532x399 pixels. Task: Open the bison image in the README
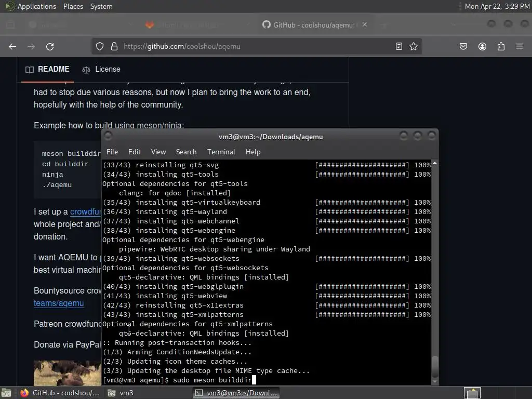click(x=67, y=373)
